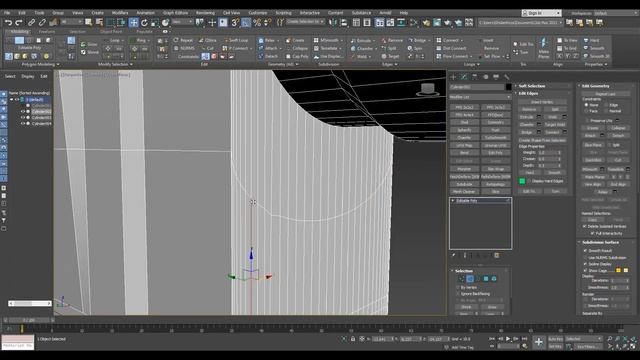
Task: Open the Customize menu
Action: tap(258, 13)
